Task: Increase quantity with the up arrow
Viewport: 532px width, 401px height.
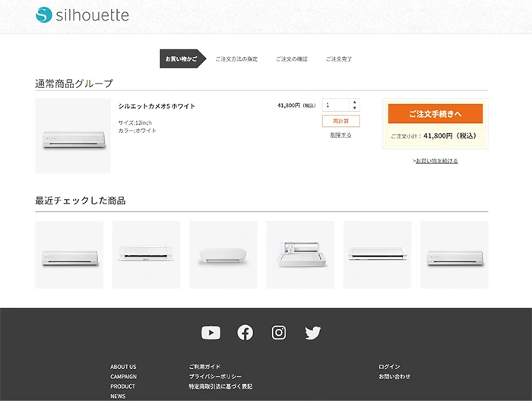Action: tap(355, 102)
